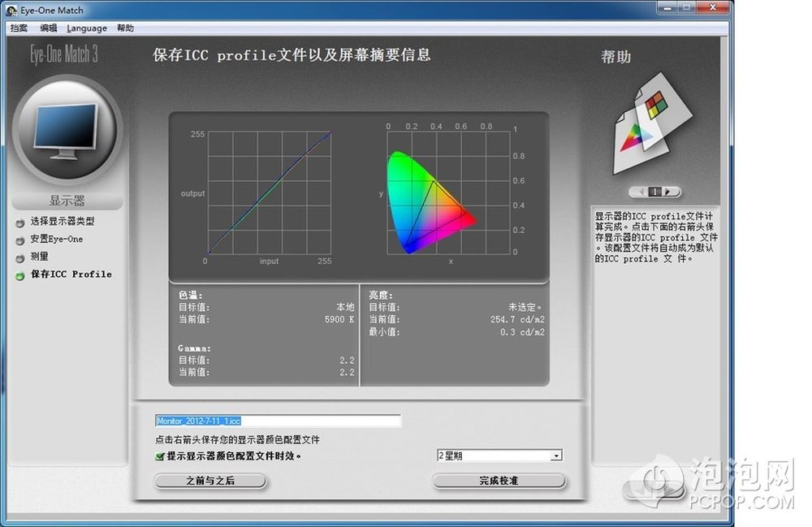Click the 点击右箭头保存您的显示器颜色配置文件 hint text

pos(238,440)
